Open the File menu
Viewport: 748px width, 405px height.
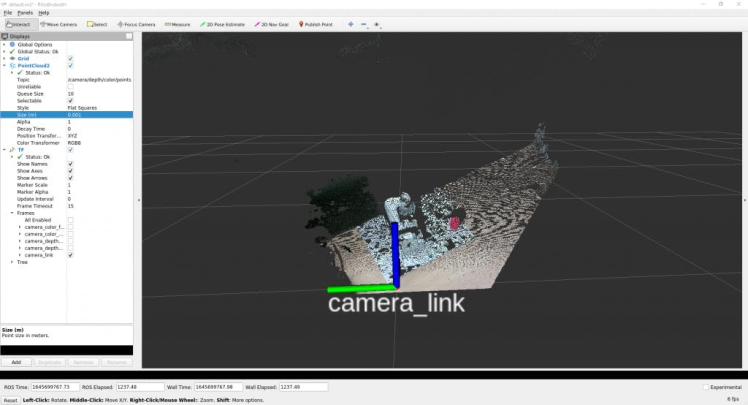(x=8, y=12)
